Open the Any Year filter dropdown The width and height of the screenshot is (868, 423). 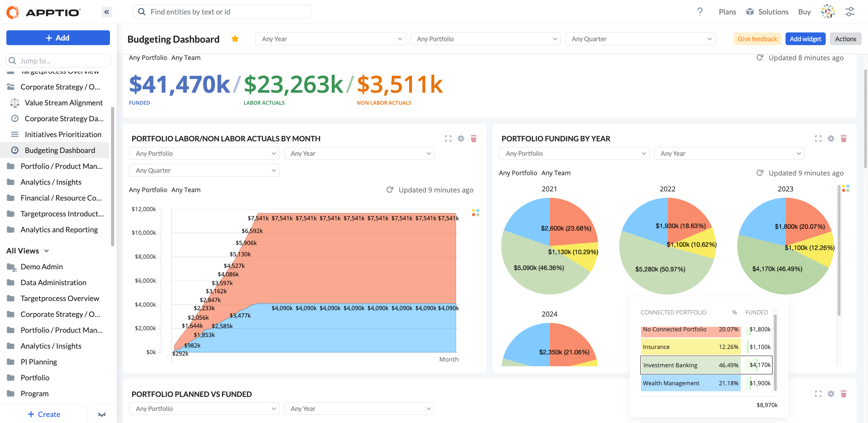[330, 39]
